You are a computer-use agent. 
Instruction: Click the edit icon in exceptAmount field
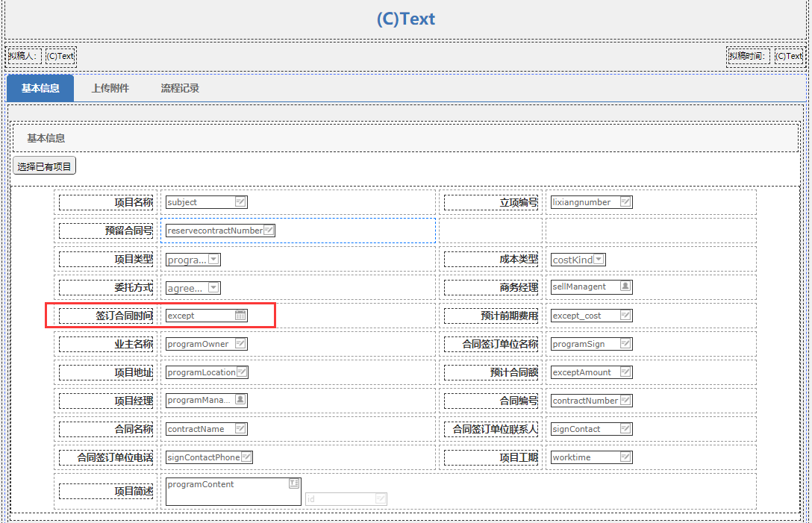point(625,372)
